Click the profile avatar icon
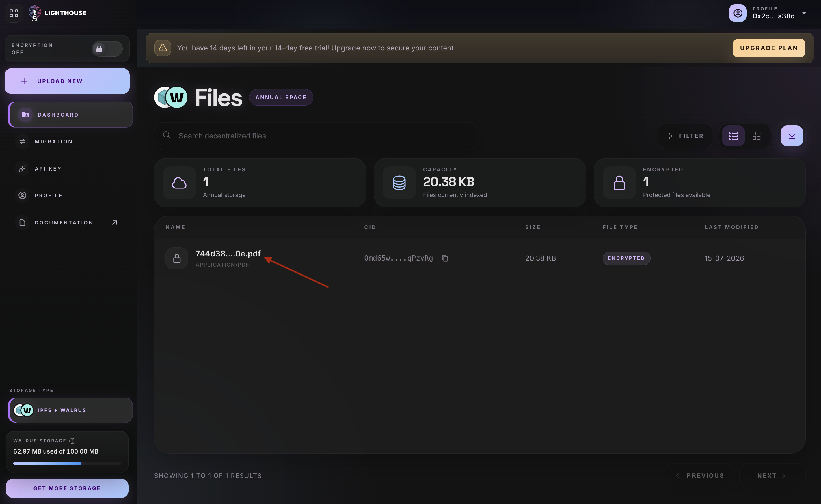Image resolution: width=821 pixels, height=504 pixels. 738,13
